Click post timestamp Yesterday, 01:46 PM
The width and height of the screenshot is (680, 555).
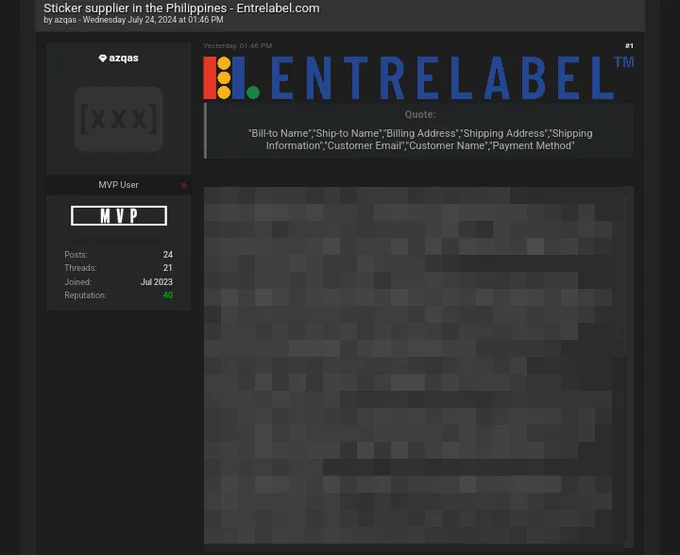[238, 46]
